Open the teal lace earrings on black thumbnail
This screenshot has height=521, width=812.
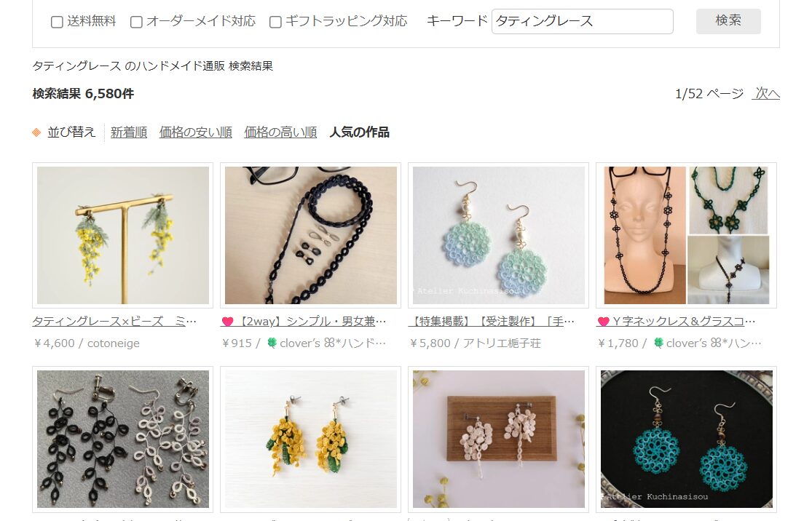pos(686,439)
